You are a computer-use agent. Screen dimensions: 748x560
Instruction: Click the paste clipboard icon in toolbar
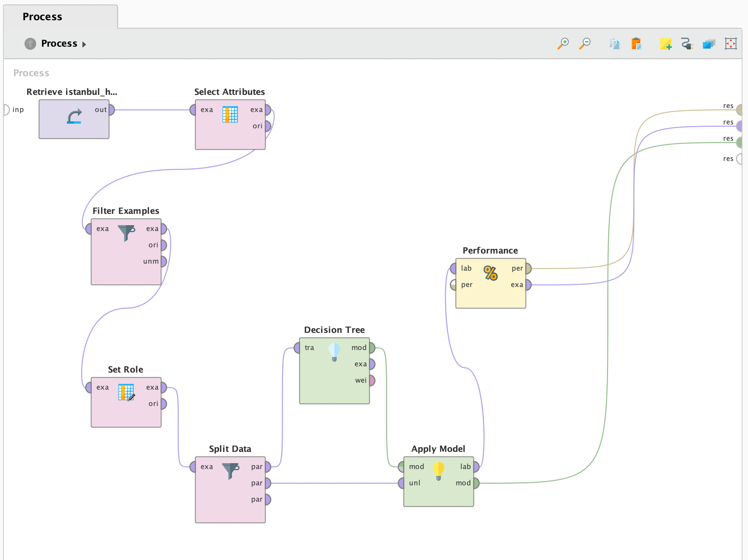click(x=636, y=44)
